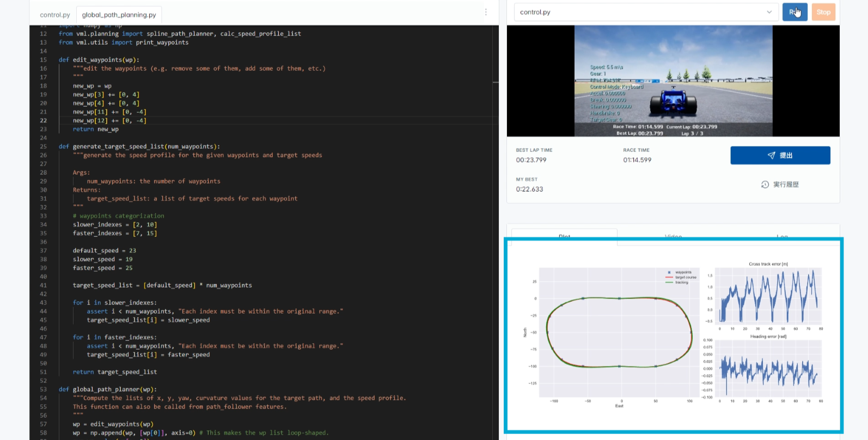Viewport: 868px width, 440px height.
Task: Click the line 'new_wp[12] += [0, -4]'
Action: click(x=109, y=121)
